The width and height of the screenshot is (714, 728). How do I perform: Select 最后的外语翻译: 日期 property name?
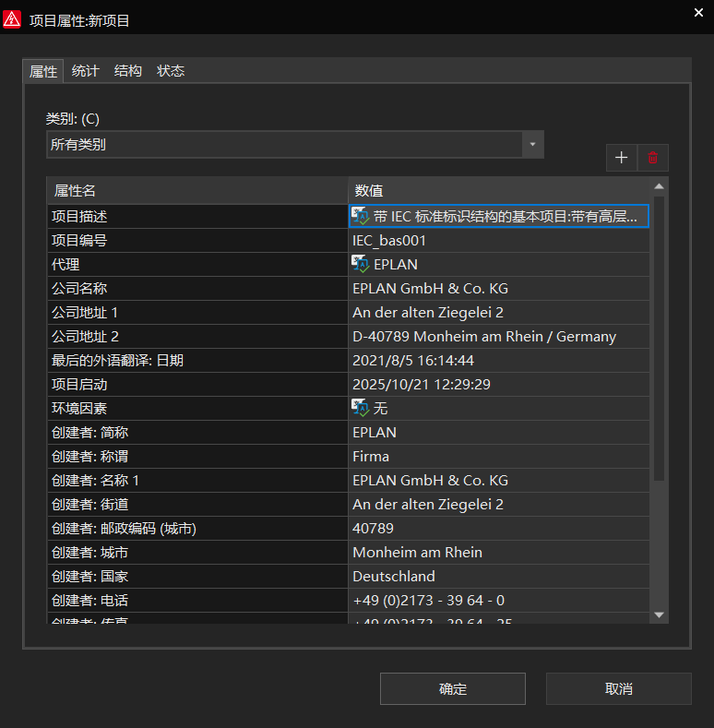(x=197, y=360)
